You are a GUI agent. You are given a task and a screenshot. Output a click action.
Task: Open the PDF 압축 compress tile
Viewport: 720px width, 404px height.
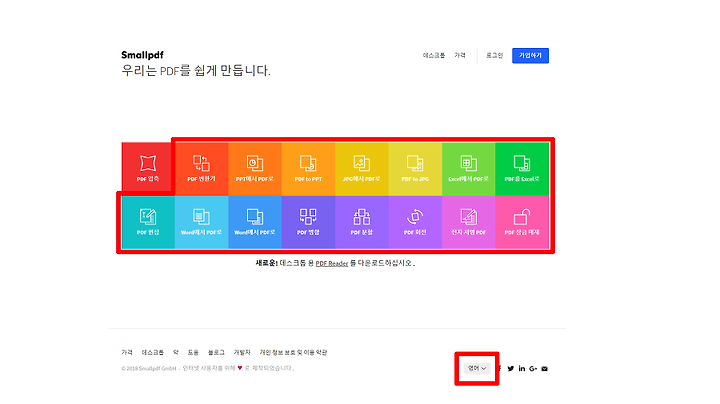point(148,169)
